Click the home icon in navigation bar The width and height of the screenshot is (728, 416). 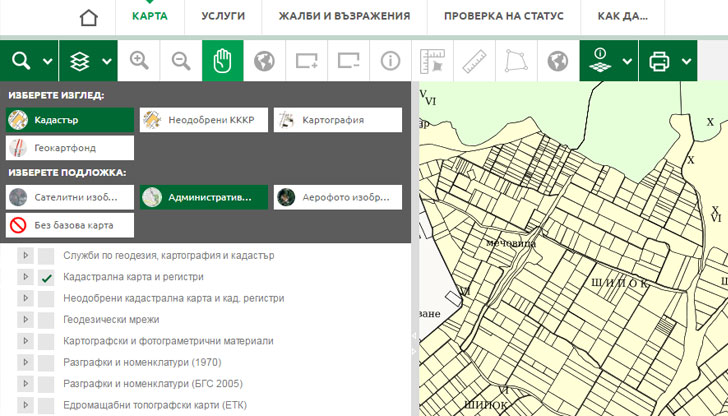90,18
